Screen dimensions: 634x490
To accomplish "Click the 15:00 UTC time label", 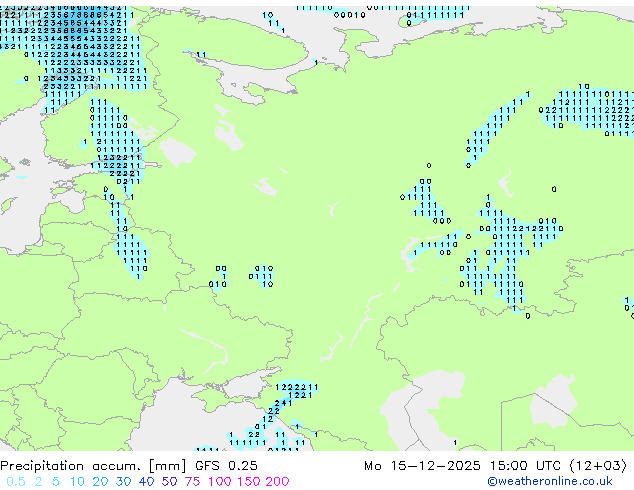I will click(x=531, y=466).
